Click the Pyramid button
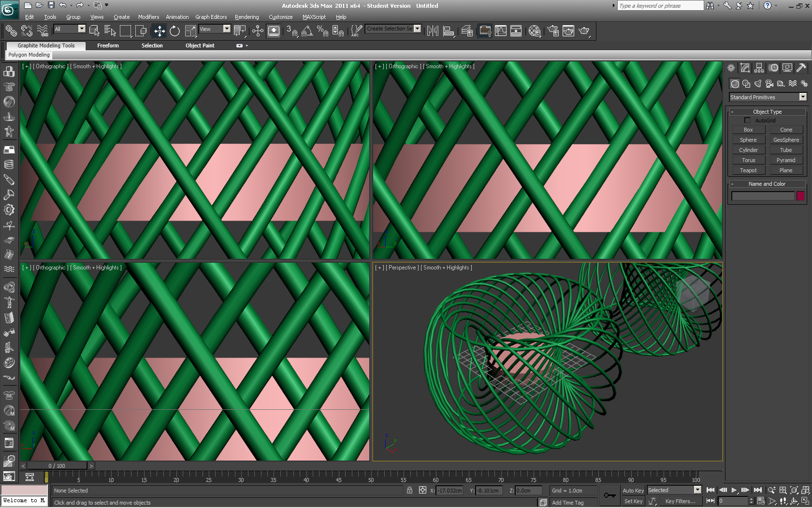812x508 pixels. pos(786,160)
